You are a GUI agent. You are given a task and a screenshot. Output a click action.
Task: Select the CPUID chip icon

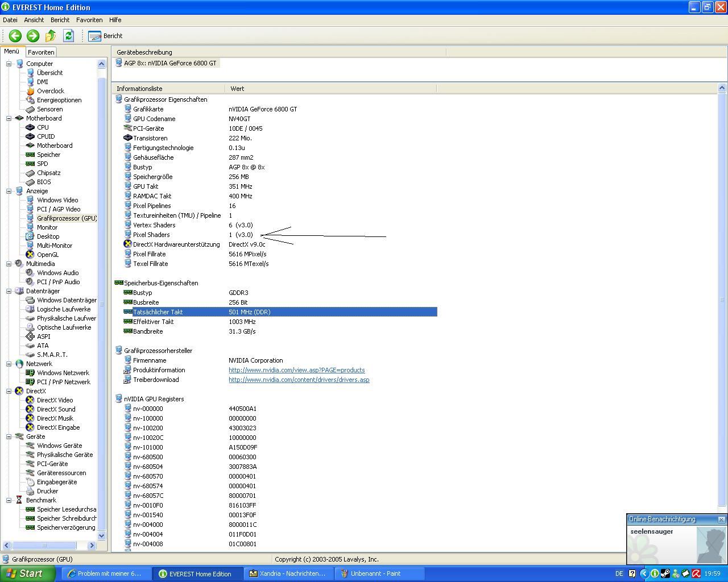click(31, 136)
